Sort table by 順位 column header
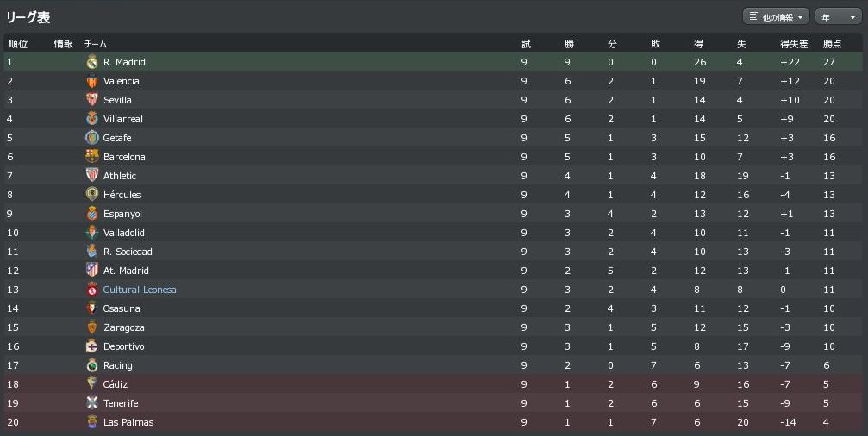Screen dimensions: 868x436 18,43
